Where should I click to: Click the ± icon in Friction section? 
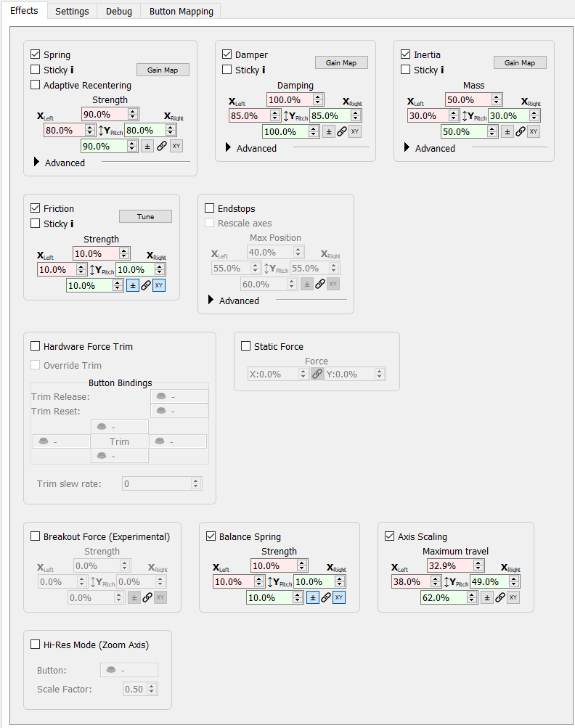click(x=133, y=285)
